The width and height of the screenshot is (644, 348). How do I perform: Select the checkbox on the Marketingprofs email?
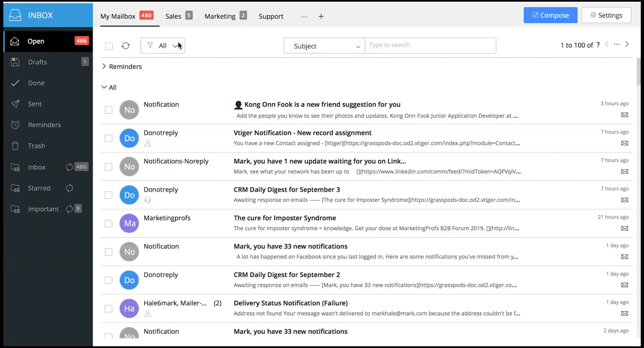pos(108,223)
